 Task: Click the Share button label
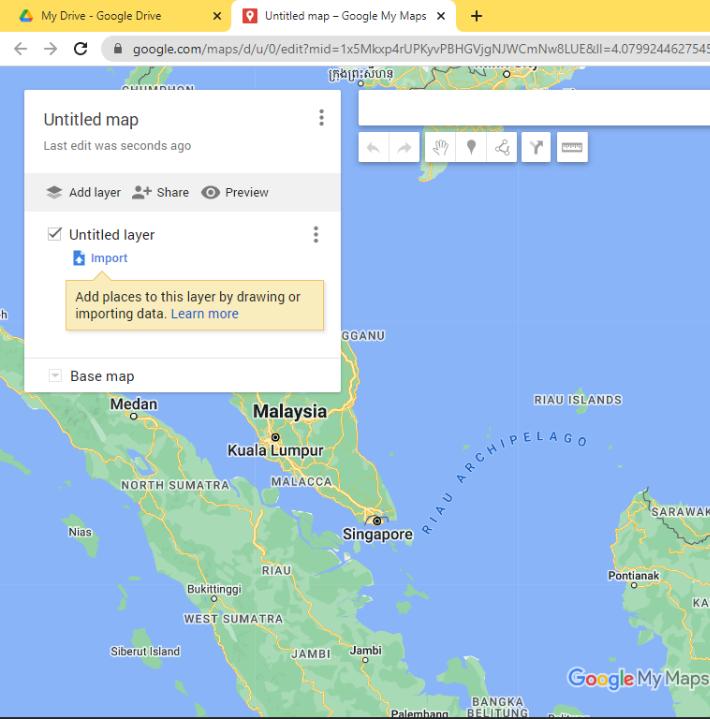172,193
